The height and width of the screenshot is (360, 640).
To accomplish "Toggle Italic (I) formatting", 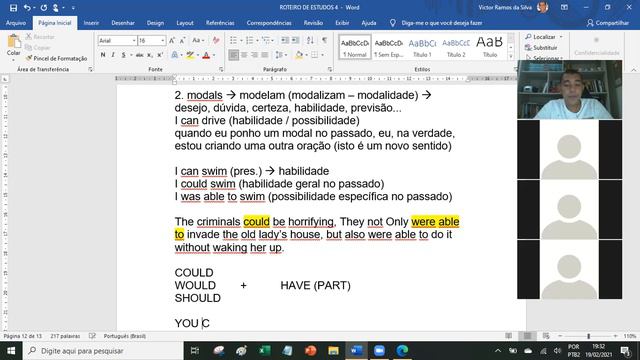I will coord(113,55).
